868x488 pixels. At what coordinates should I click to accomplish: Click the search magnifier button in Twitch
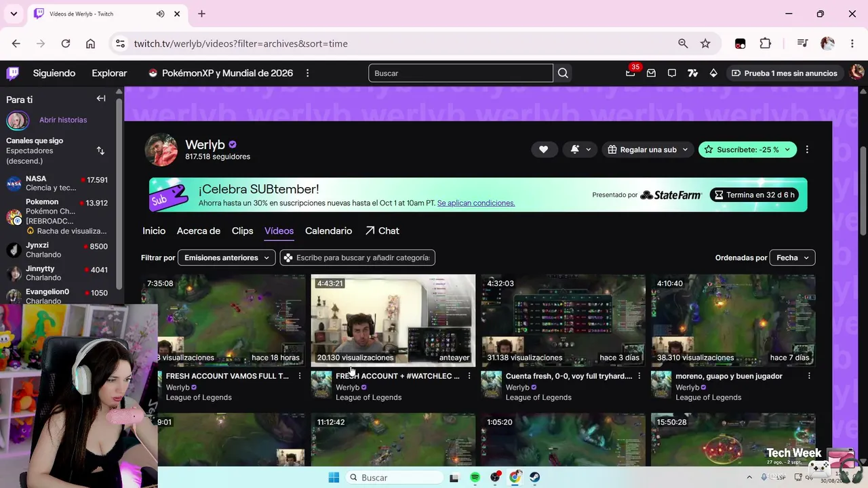point(563,73)
